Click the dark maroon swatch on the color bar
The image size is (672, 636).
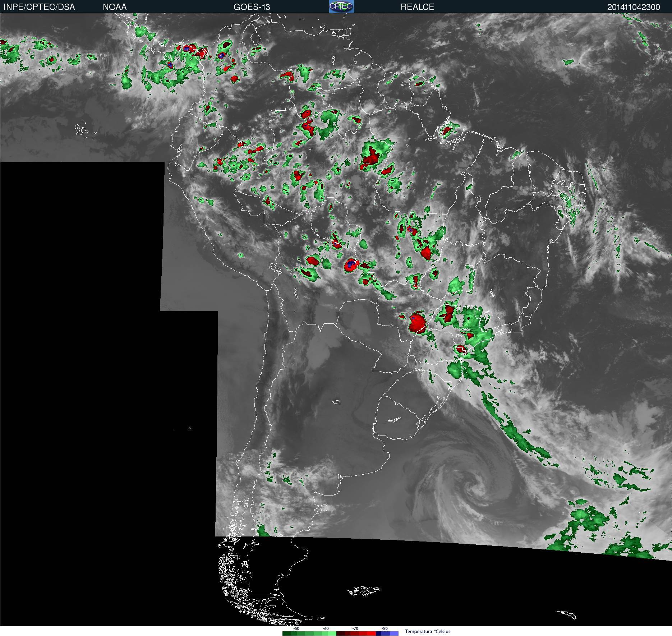[340, 633]
